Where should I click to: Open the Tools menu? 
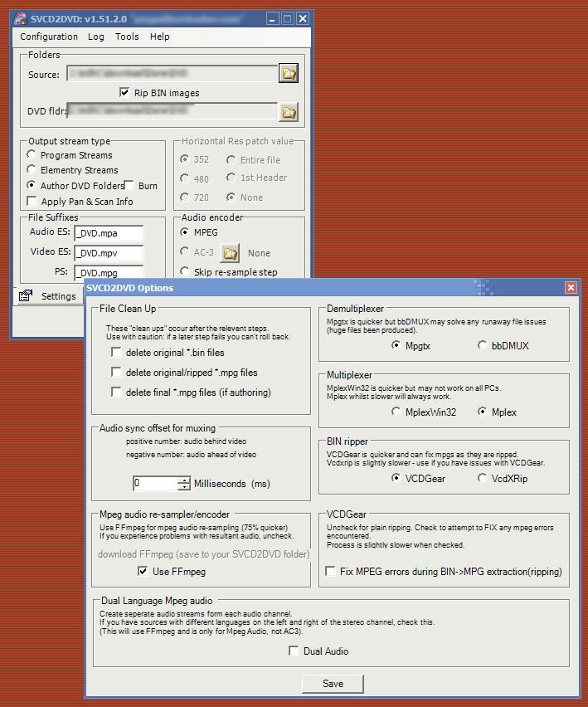(127, 37)
